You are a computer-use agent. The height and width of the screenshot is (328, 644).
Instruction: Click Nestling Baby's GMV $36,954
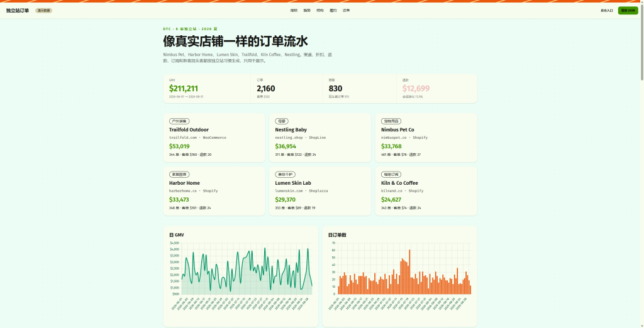click(286, 146)
